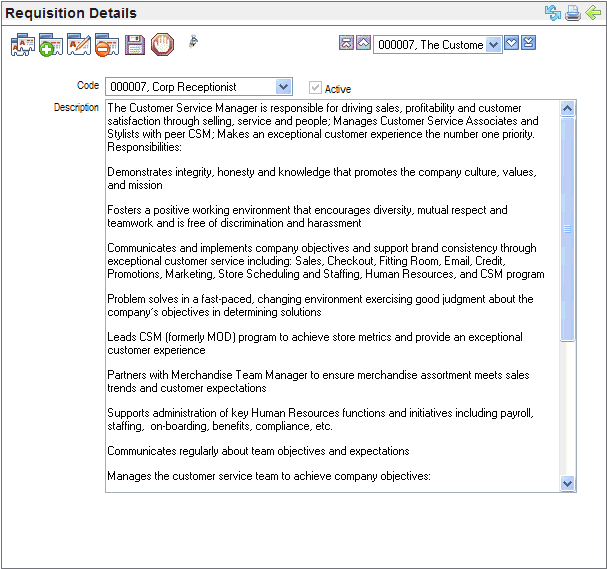
Task: Click text 'Problem solves in a fast-paced'
Action: point(180,299)
